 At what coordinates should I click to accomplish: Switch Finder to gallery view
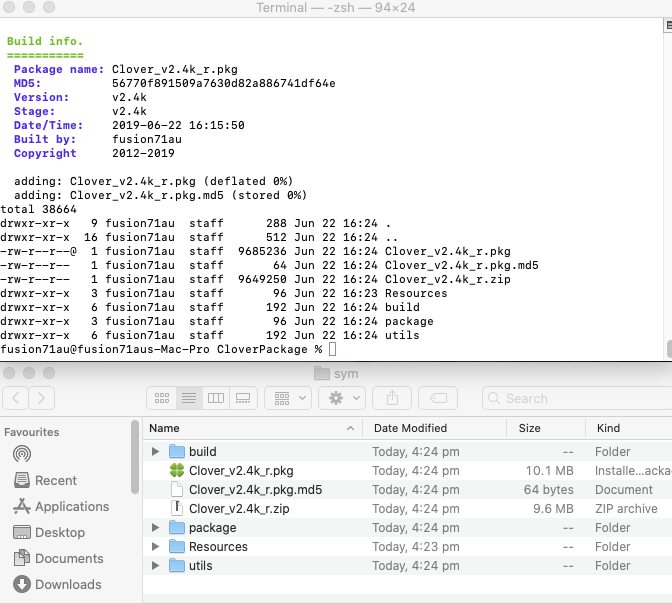243,398
